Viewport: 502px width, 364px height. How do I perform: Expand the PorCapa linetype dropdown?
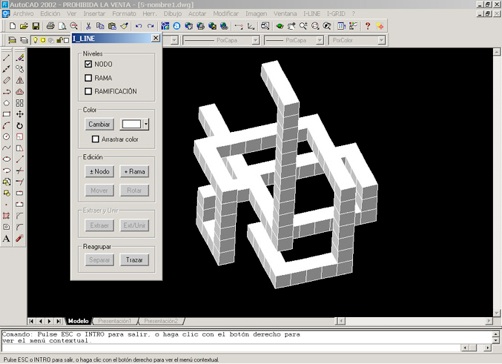point(255,40)
